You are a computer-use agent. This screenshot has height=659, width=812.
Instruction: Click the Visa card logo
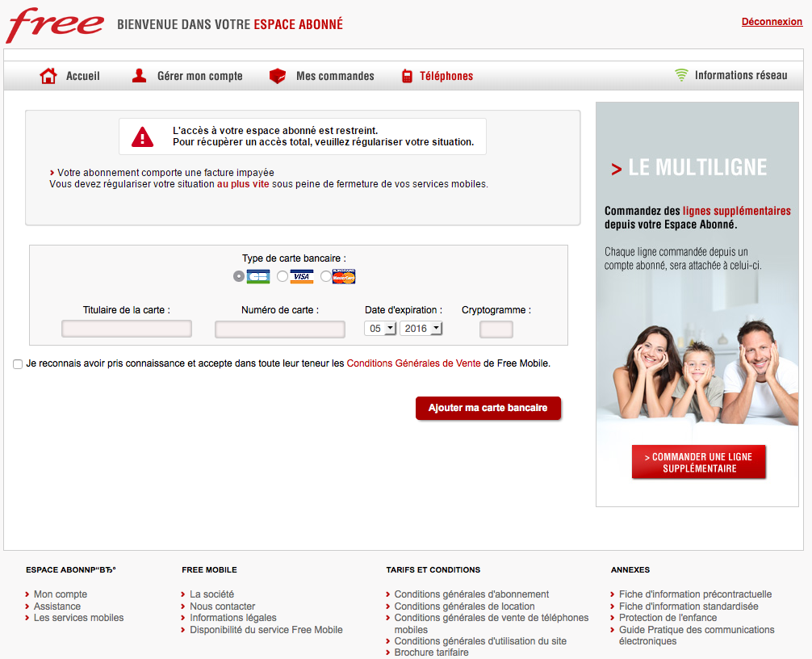pyautogui.click(x=301, y=277)
